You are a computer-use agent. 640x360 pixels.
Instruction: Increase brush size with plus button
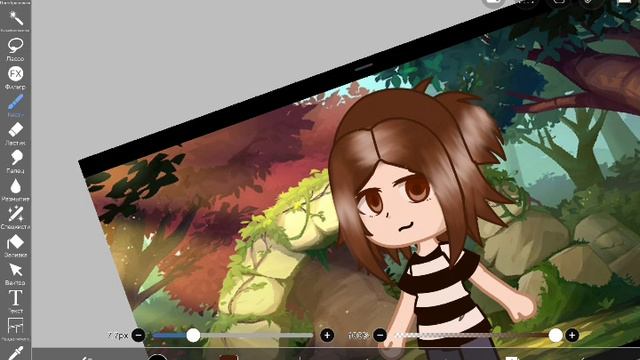(327, 336)
